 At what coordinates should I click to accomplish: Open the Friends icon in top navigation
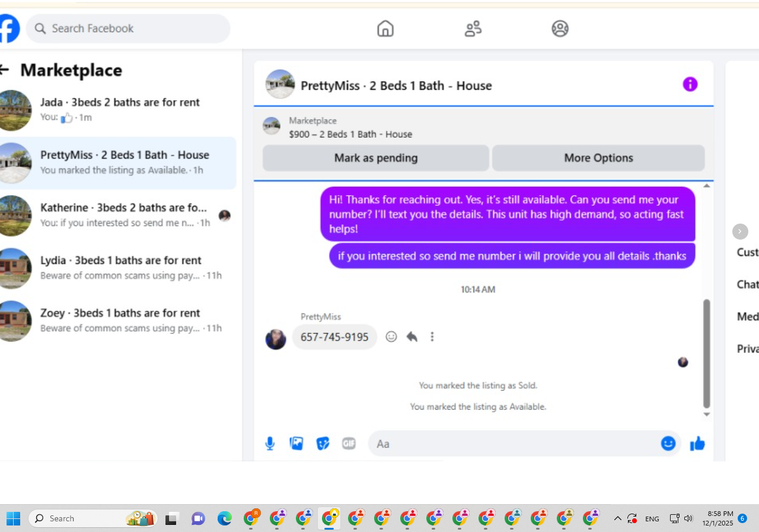click(x=473, y=28)
